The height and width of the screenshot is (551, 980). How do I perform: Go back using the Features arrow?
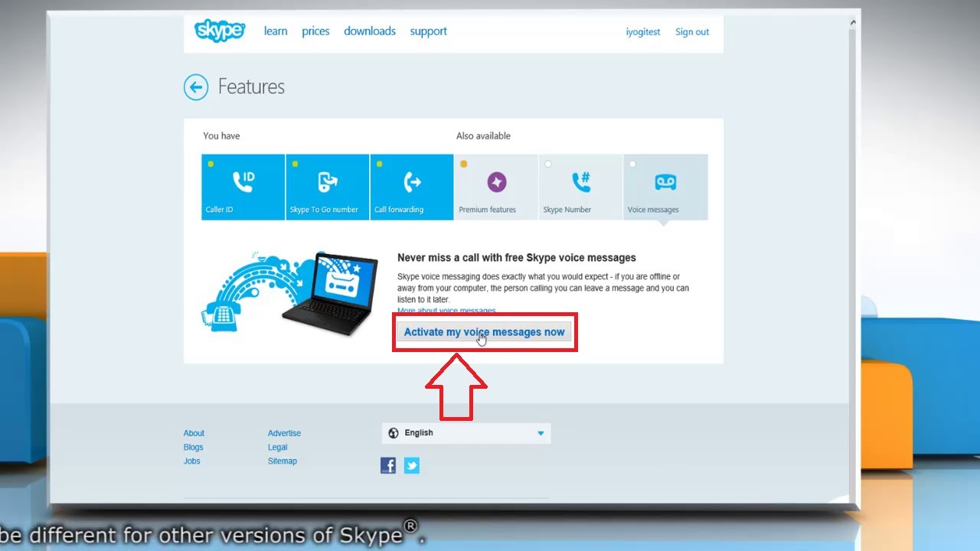pyautogui.click(x=196, y=87)
